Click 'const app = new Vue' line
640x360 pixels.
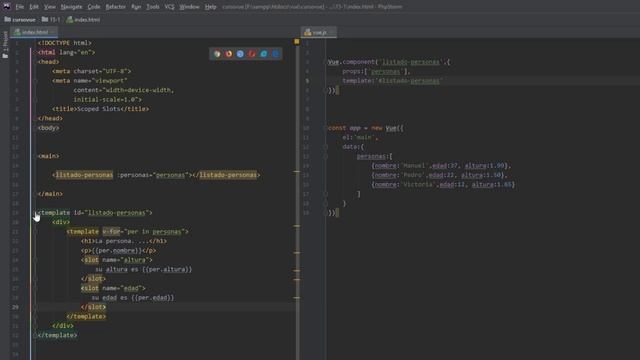click(366, 128)
